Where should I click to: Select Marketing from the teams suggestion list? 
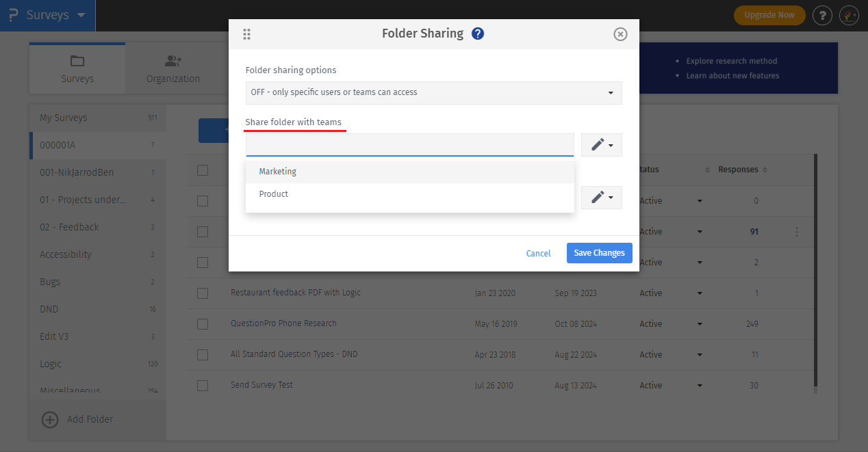click(x=277, y=171)
